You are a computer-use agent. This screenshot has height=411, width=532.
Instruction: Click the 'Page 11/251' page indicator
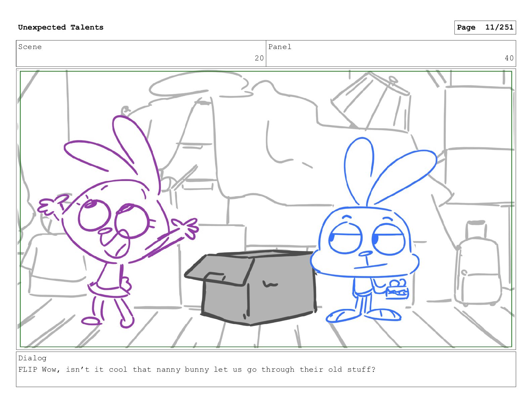(x=485, y=28)
